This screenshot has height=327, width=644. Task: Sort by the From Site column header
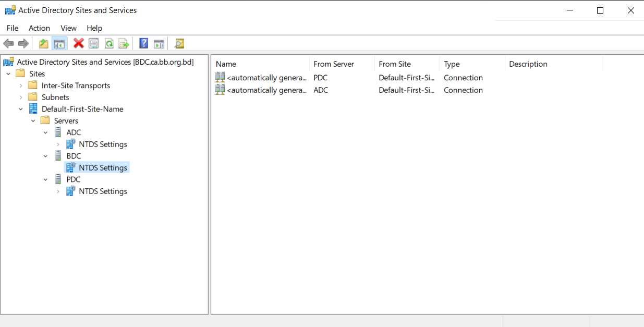[x=407, y=64]
